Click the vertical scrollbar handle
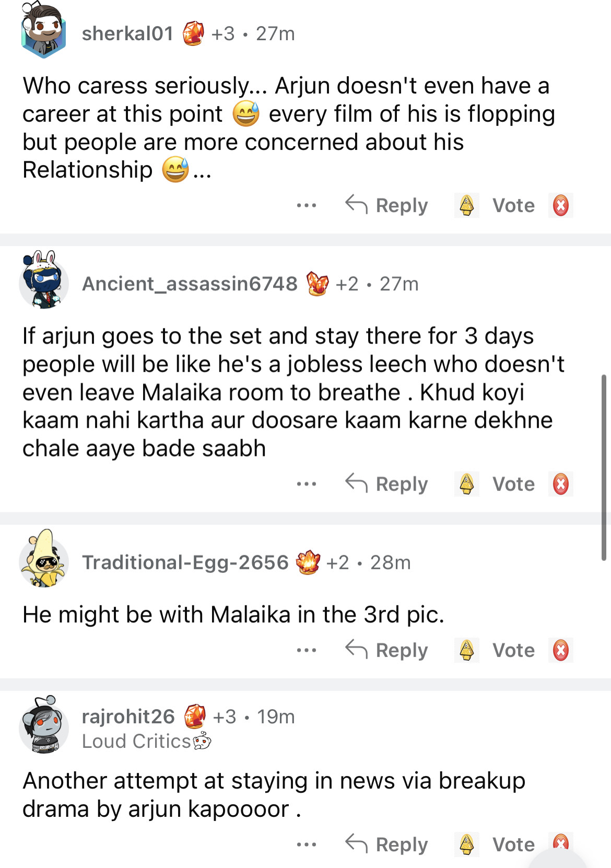Image resolution: width=611 pixels, height=868 pixels. click(604, 467)
